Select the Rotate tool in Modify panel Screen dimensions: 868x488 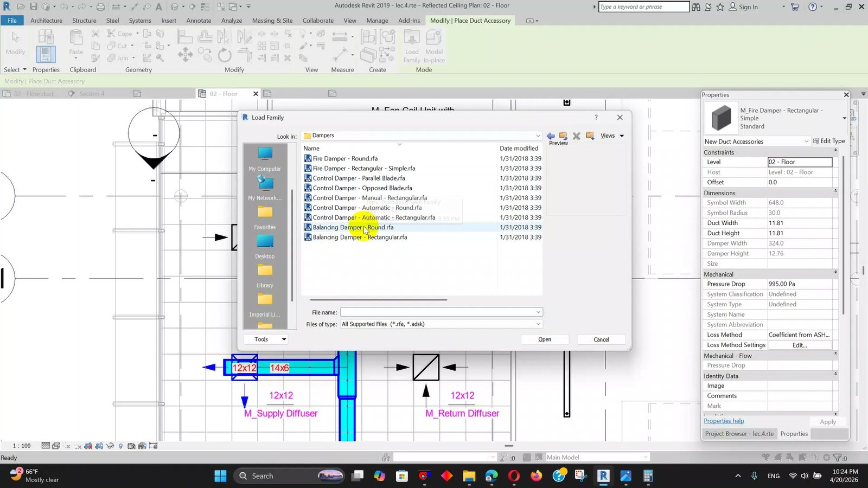225,55
